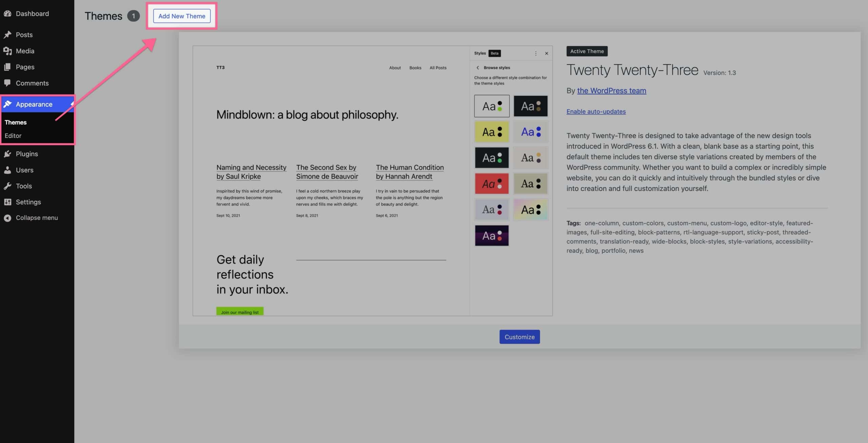Screen dimensions: 868x443
Task: Open the Appearance menu section
Action: click(34, 104)
